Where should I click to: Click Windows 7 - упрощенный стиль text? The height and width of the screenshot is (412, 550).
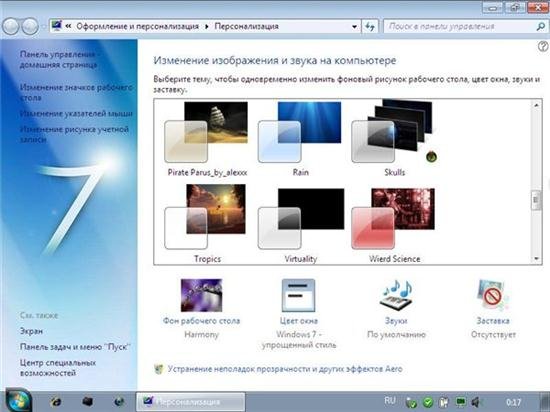299,340
